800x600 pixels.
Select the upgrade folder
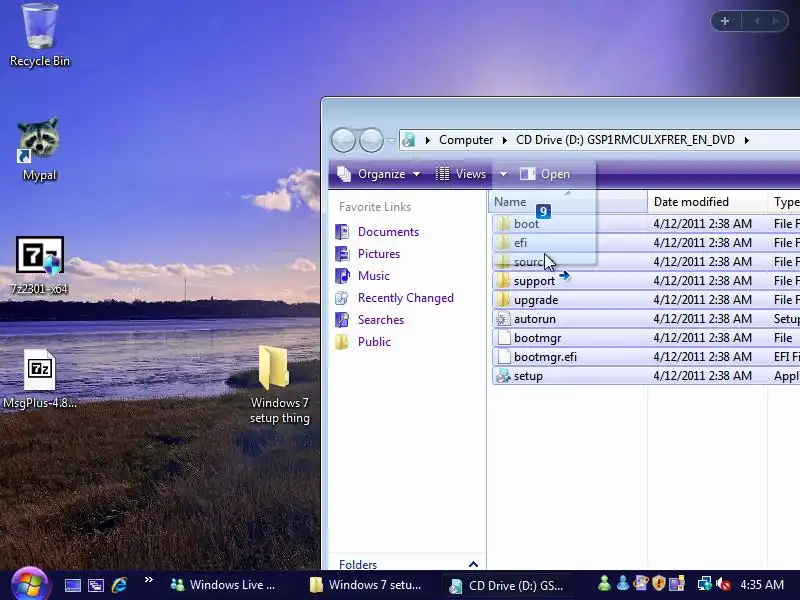536,299
